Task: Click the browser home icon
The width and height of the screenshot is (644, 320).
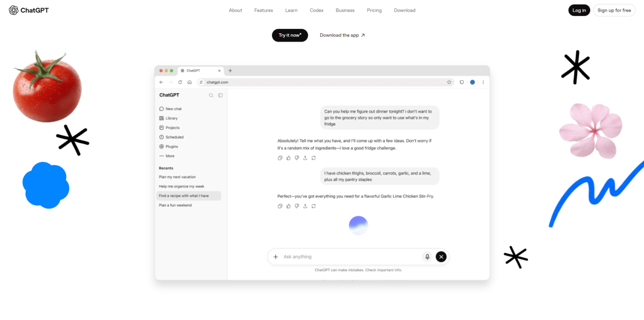Action: pyautogui.click(x=189, y=82)
